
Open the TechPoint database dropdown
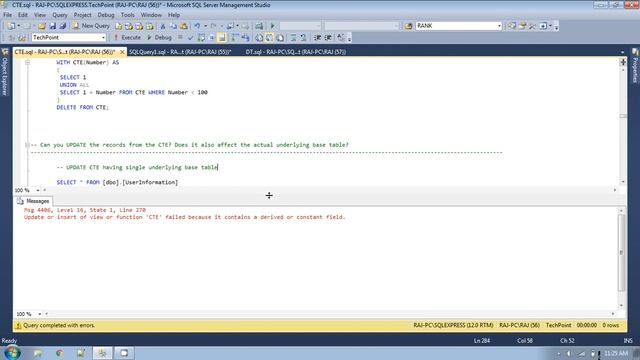pyautogui.click(x=103, y=38)
